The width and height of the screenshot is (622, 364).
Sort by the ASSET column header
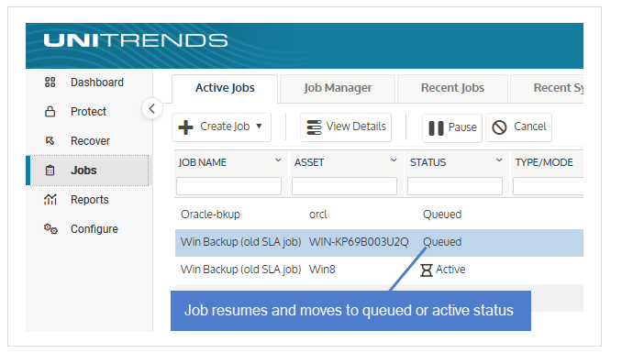pos(309,162)
